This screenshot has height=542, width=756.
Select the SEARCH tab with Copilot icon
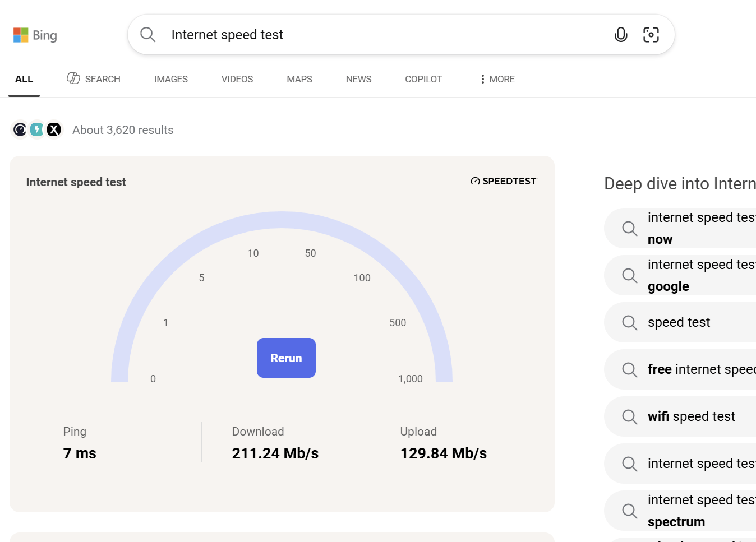(94, 79)
